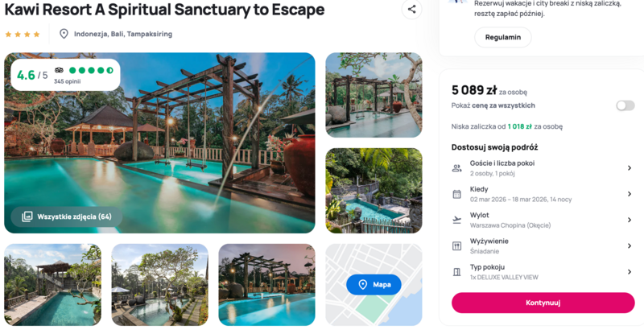Click the location pin icon beside Indonezja

(64, 34)
